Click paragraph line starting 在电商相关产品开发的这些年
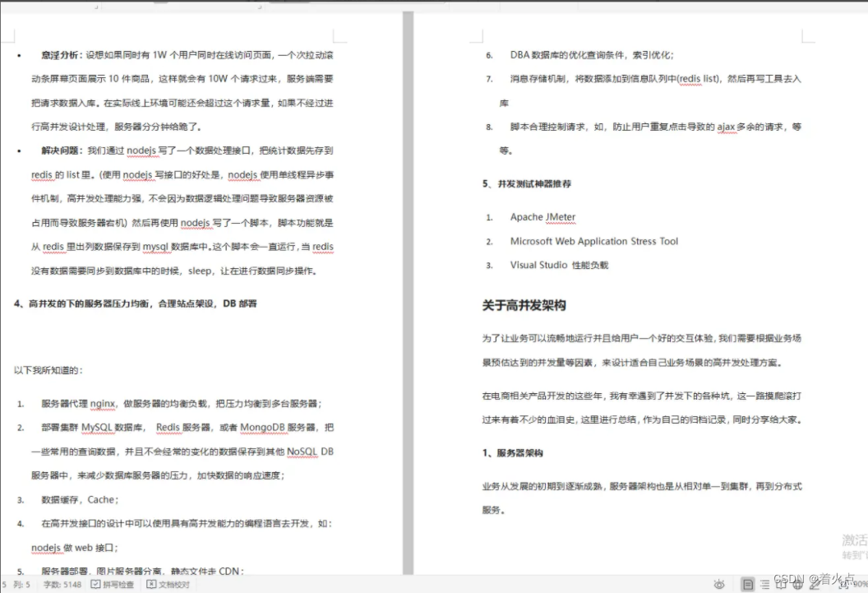The height and width of the screenshot is (593, 868). pyautogui.click(x=642, y=396)
